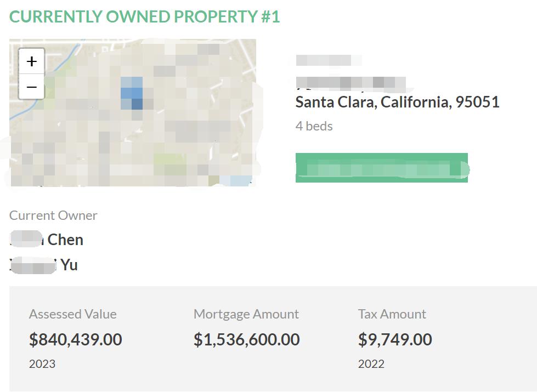Click the Santa Clara, California, 95051 address

pyautogui.click(x=397, y=102)
